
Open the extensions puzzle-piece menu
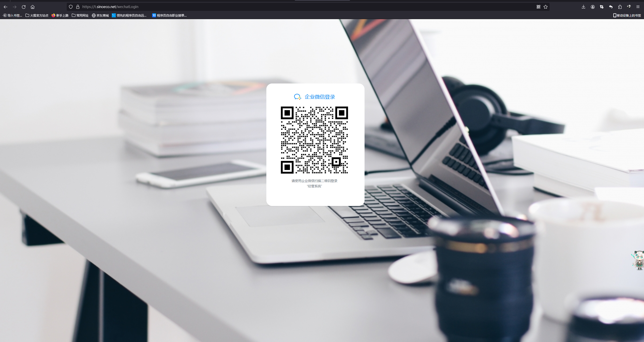point(620,7)
